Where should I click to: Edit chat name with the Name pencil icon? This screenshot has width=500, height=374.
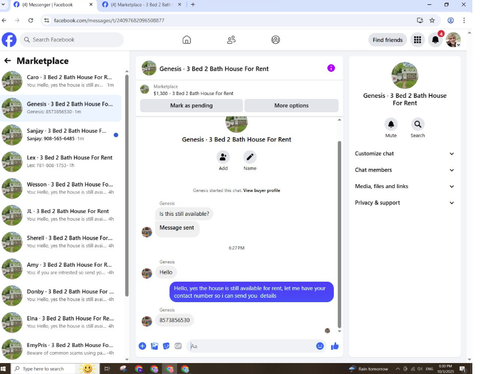click(250, 157)
